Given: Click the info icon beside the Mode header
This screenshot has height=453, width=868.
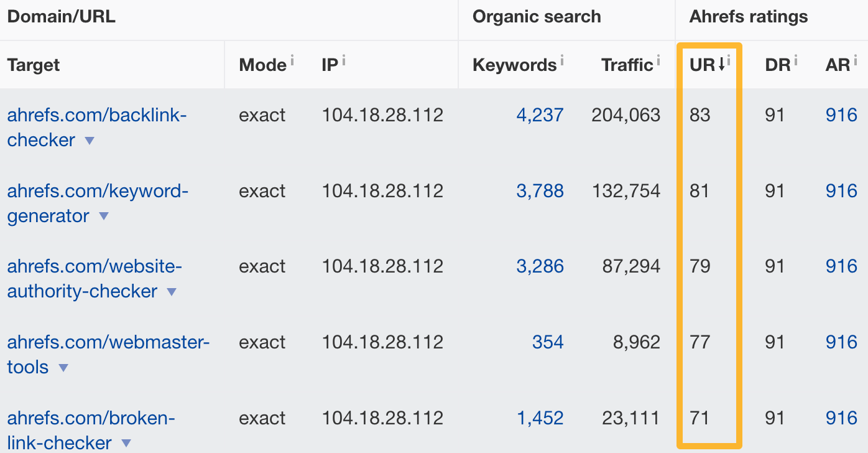Looking at the screenshot, I should point(293,59).
